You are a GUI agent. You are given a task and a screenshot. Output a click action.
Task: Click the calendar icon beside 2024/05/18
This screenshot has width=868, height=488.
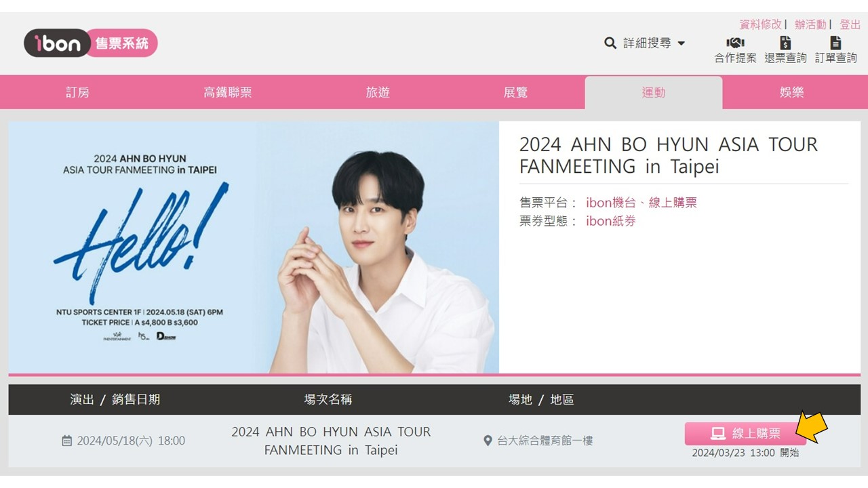click(66, 441)
